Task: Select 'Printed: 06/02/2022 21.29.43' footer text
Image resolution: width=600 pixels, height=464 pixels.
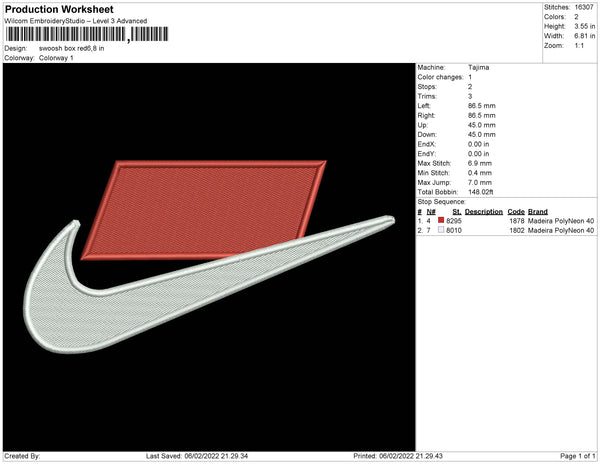Action: click(x=398, y=456)
